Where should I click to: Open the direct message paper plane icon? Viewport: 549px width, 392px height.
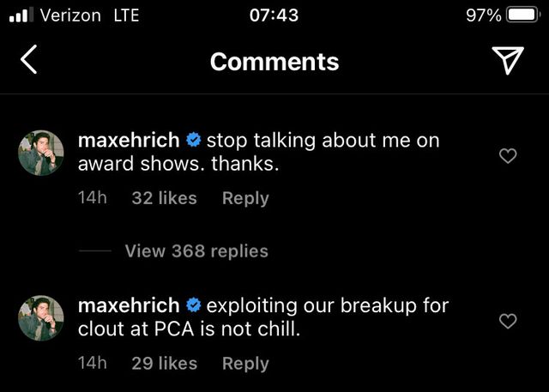pyautogui.click(x=508, y=60)
